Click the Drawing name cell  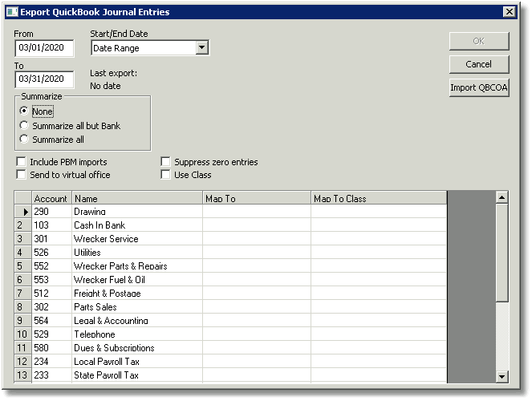137,212
